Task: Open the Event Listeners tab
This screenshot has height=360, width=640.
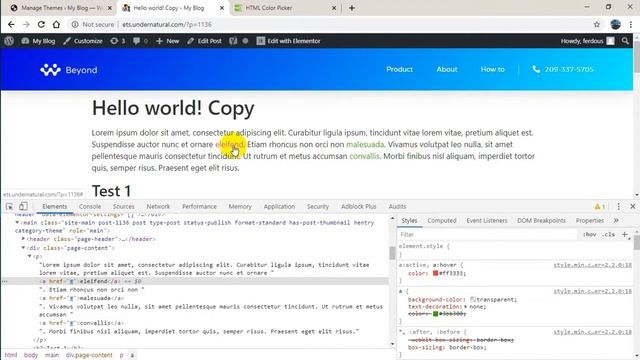Action: click(x=487, y=220)
